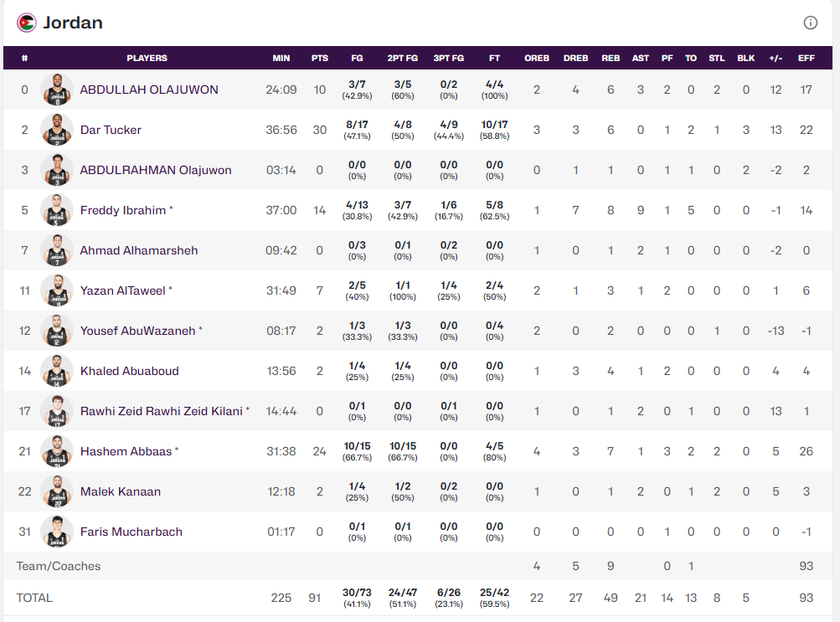The image size is (840, 622).
Task: Select Khaled Abuaboud's name
Action: (129, 371)
